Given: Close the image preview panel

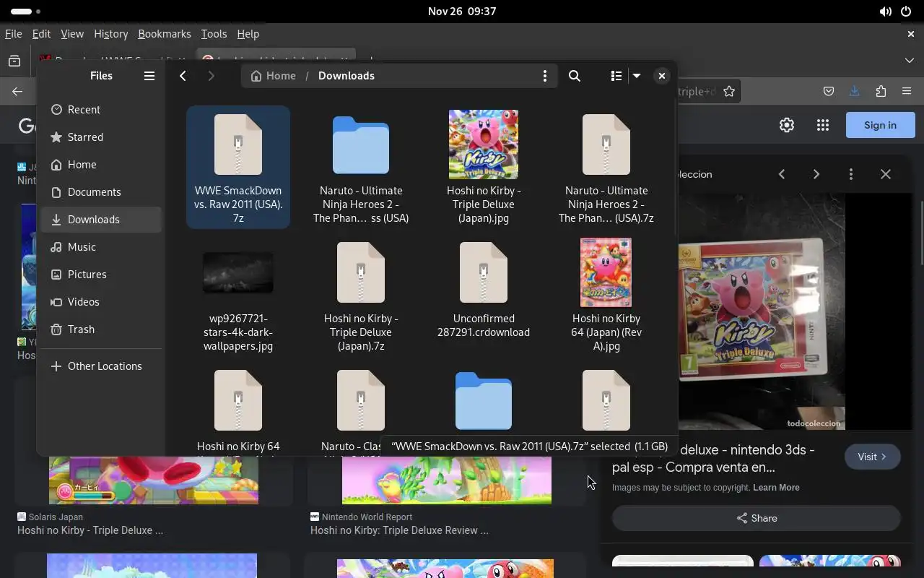Looking at the screenshot, I should click(886, 174).
